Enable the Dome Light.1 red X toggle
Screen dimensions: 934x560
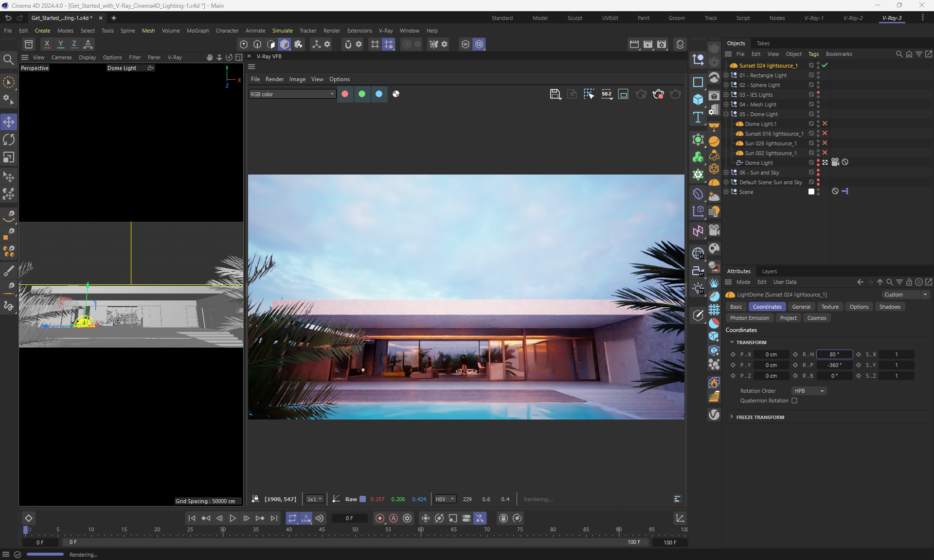tap(825, 123)
